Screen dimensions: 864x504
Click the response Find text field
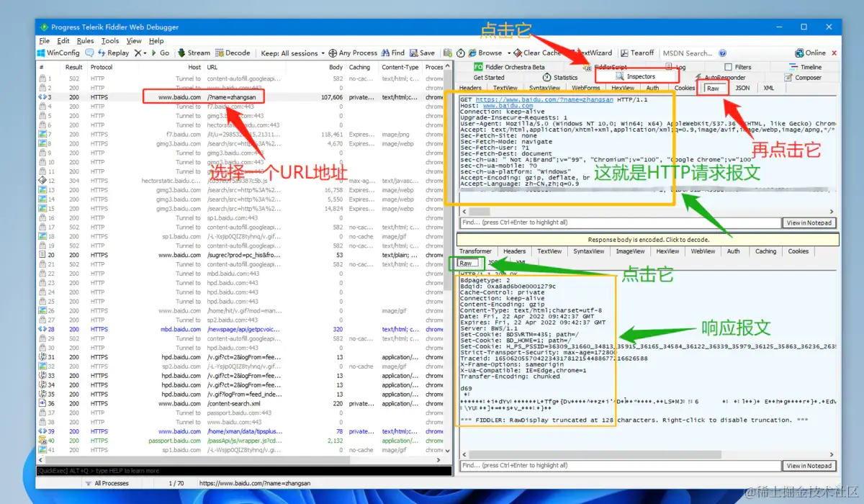[619, 466]
